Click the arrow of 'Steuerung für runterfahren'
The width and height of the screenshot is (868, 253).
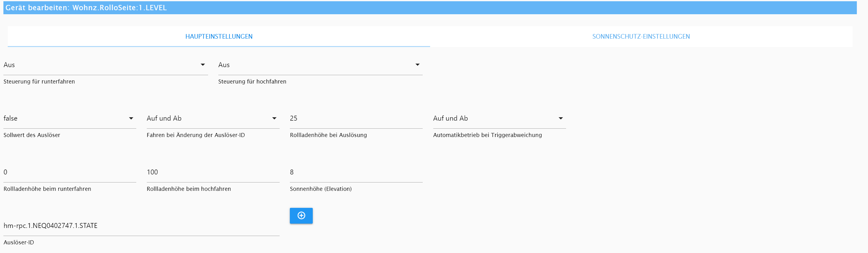[203, 65]
